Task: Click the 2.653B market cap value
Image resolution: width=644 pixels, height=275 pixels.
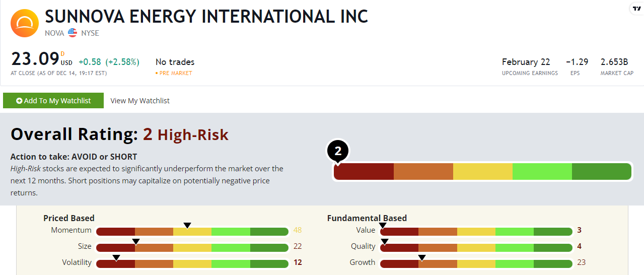Action: [614, 62]
